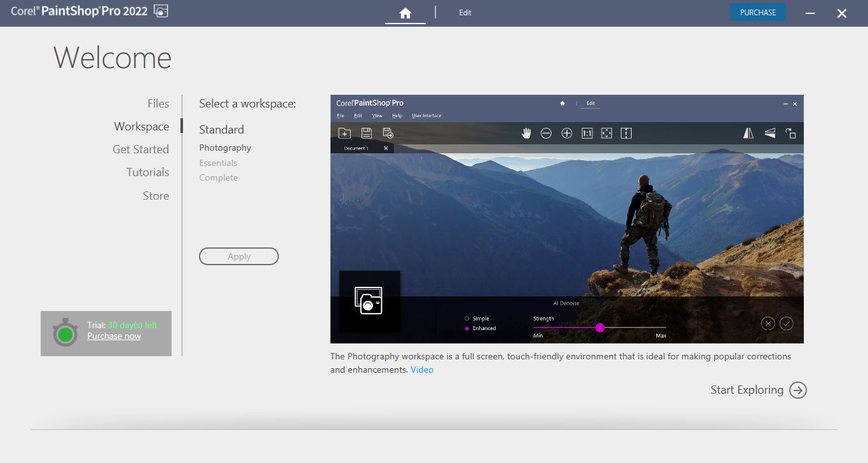
Task: Choose the Complete workspace option
Action: click(x=219, y=177)
